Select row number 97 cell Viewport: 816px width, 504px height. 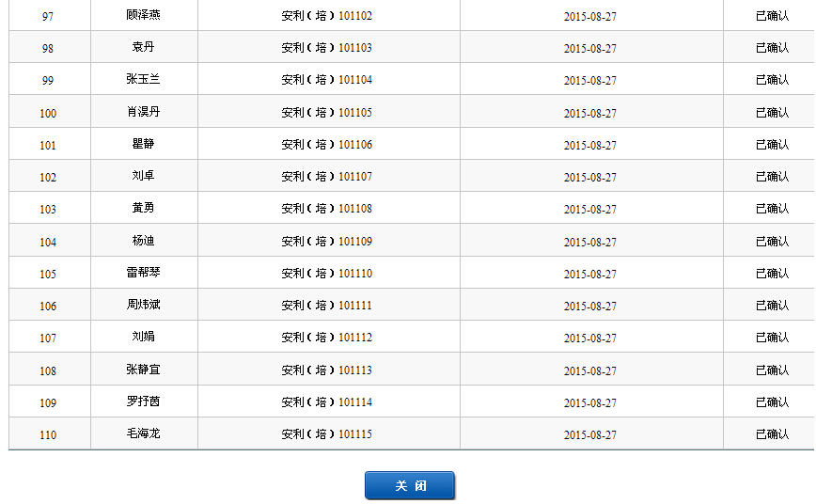point(48,16)
